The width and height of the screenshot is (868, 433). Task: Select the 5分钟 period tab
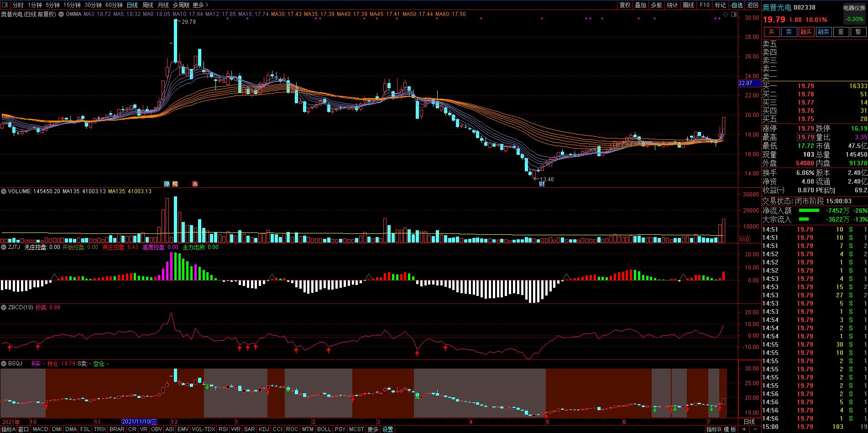click(x=52, y=5)
